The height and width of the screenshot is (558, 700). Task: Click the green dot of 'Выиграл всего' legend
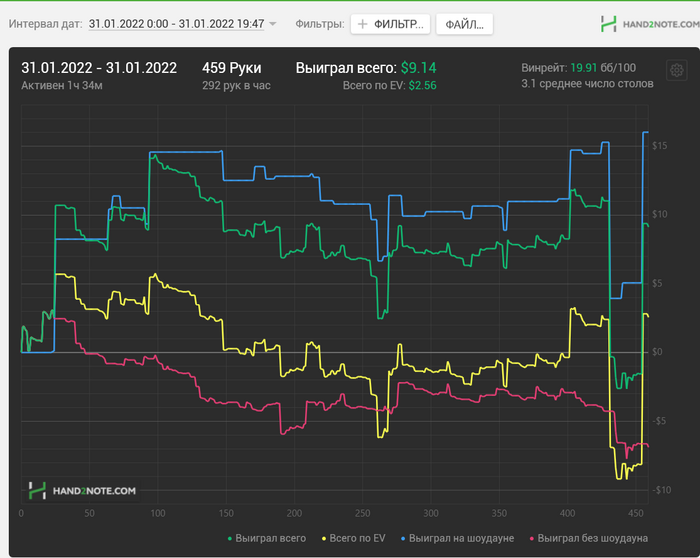231,539
